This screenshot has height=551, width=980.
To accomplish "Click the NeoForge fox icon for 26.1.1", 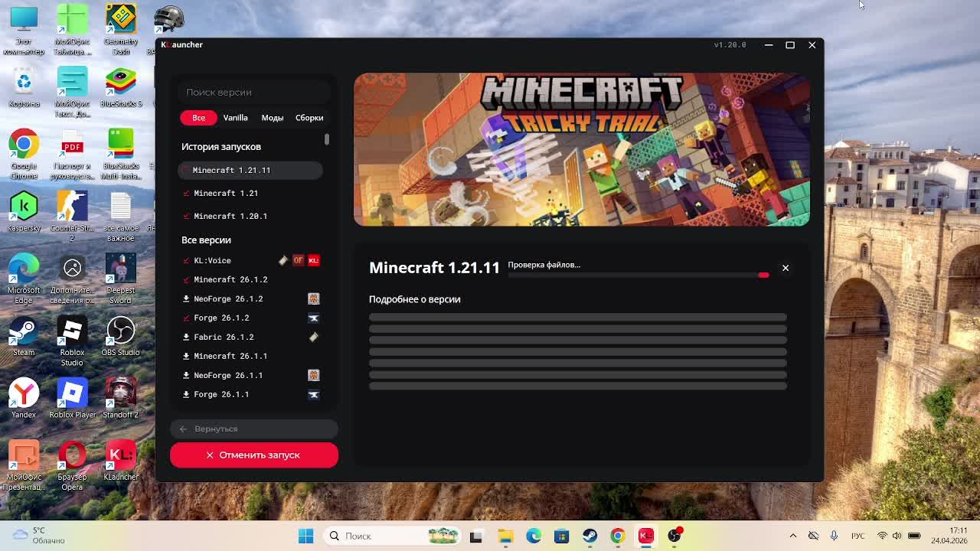I will [313, 375].
